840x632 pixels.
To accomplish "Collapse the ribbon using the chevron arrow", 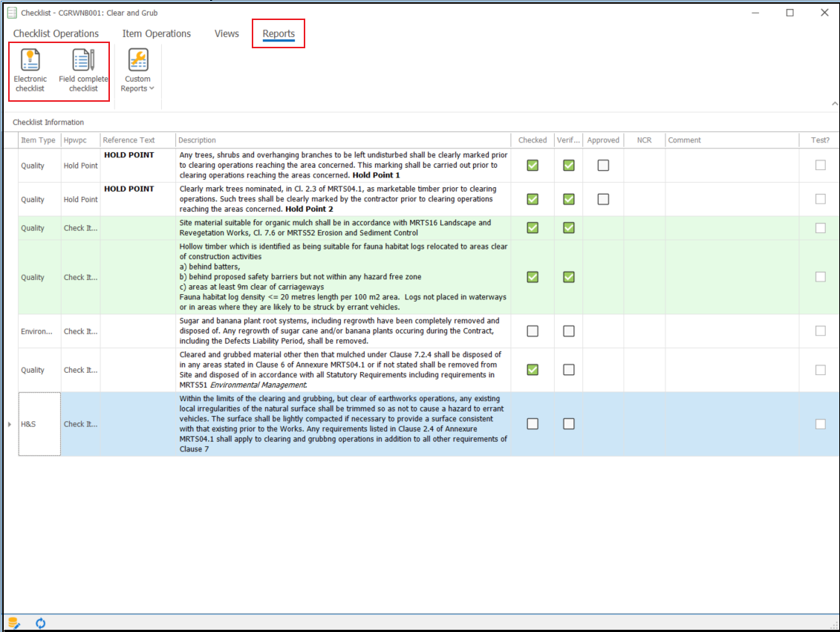I will (833, 103).
